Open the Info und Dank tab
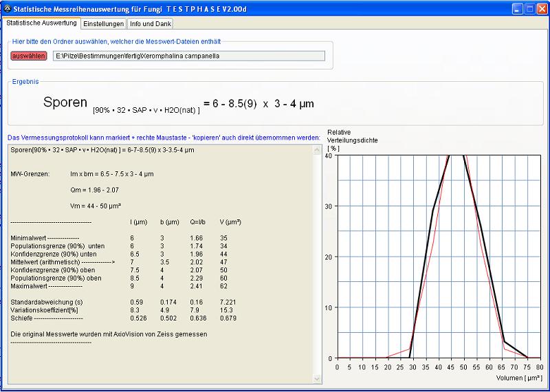Image resolution: width=550 pixels, height=392 pixels. pyautogui.click(x=151, y=23)
